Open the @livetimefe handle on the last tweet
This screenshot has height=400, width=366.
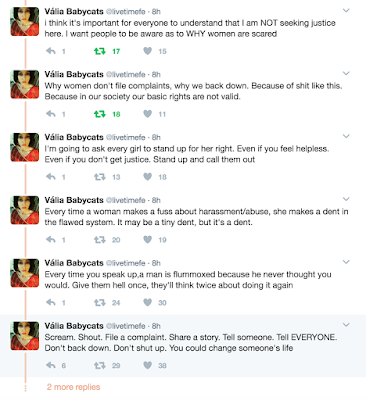[x=126, y=326]
